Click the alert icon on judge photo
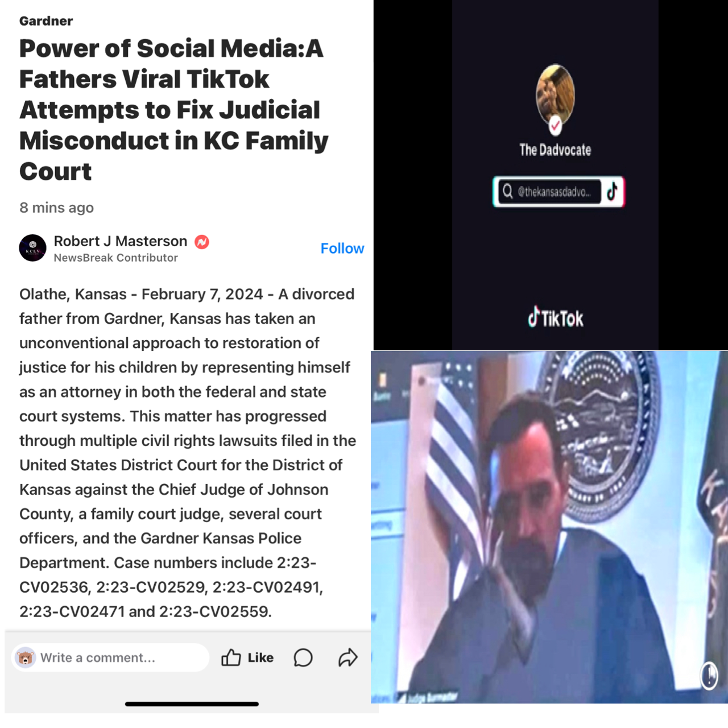This screenshot has width=728, height=728. pyautogui.click(x=709, y=676)
